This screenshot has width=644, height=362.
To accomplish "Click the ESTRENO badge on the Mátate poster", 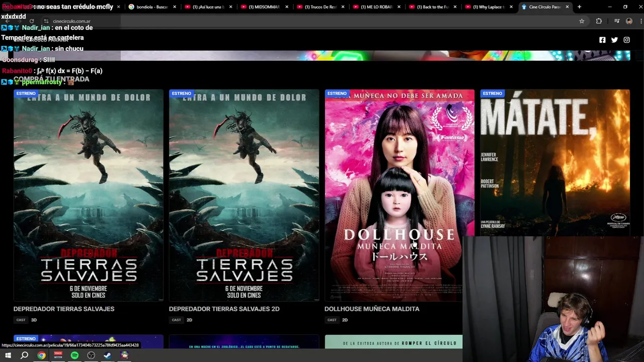I will click(492, 93).
